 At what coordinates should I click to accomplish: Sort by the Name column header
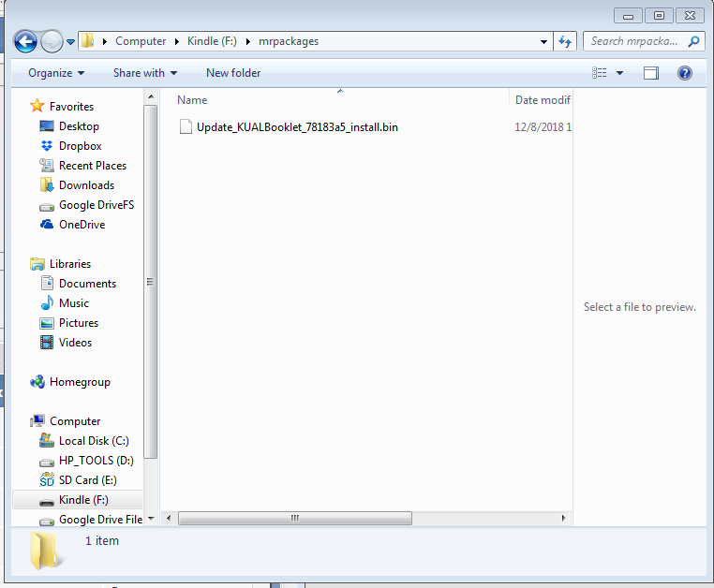192,99
